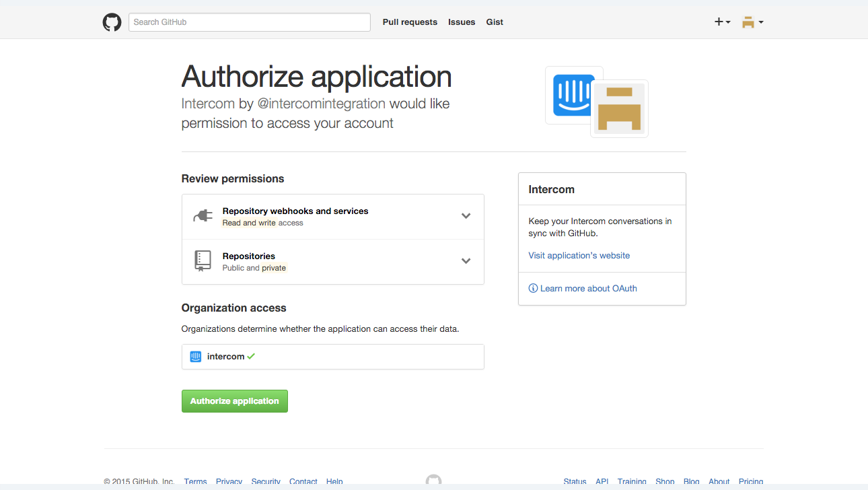Select 'Repository webhooks and services' title

point(295,211)
